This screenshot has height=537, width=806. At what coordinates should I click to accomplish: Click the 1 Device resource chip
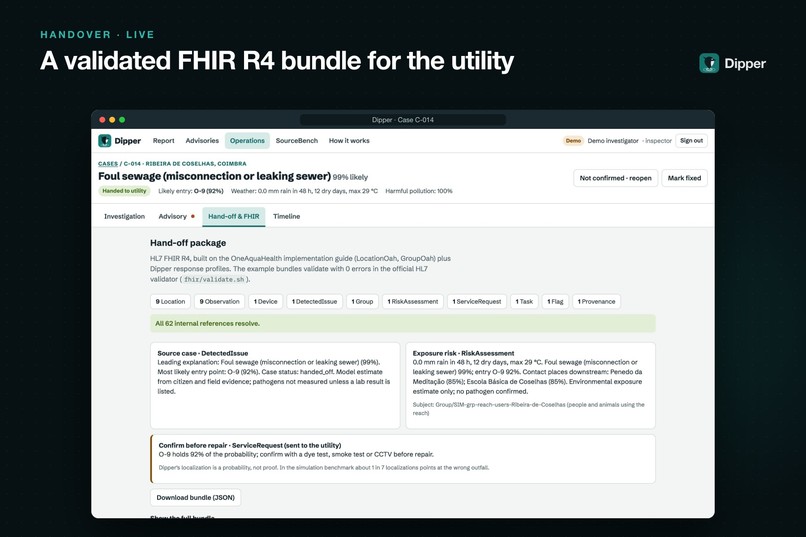tap(265, 302)
